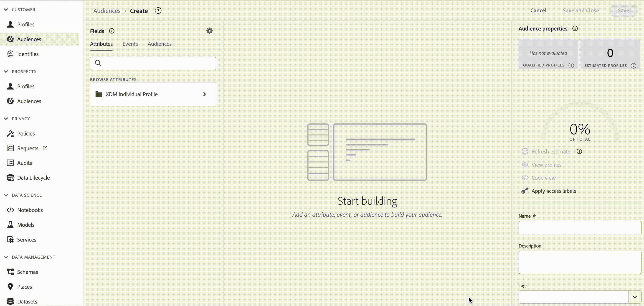The height and width of the screenshot is (306, 644).
Task: Collapse the DATA MANAGEMENT section
Action: tap(6, 257)
